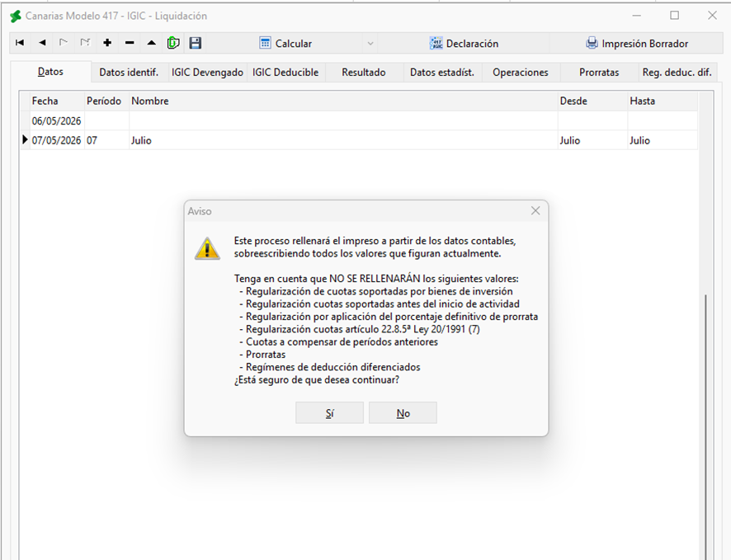Screen dimensions: 731x560
Task: Open the Resultado tab
Action: click(x=364, y=73)
